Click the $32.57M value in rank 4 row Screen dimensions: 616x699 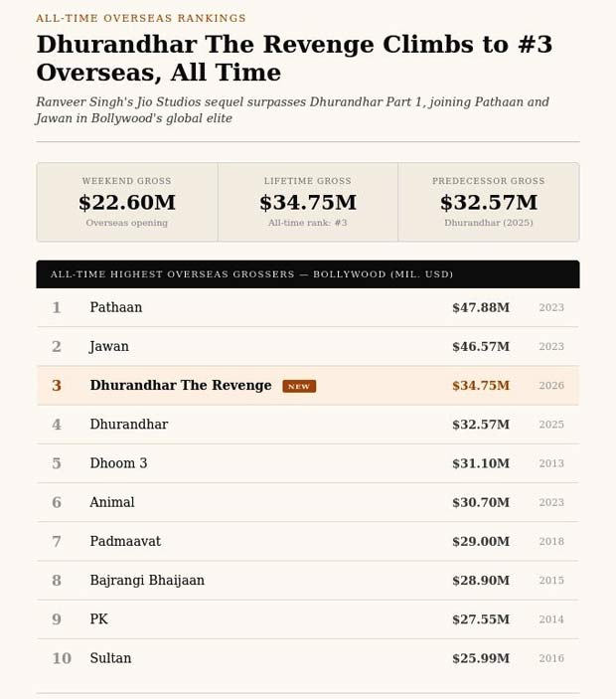point(481,425)
